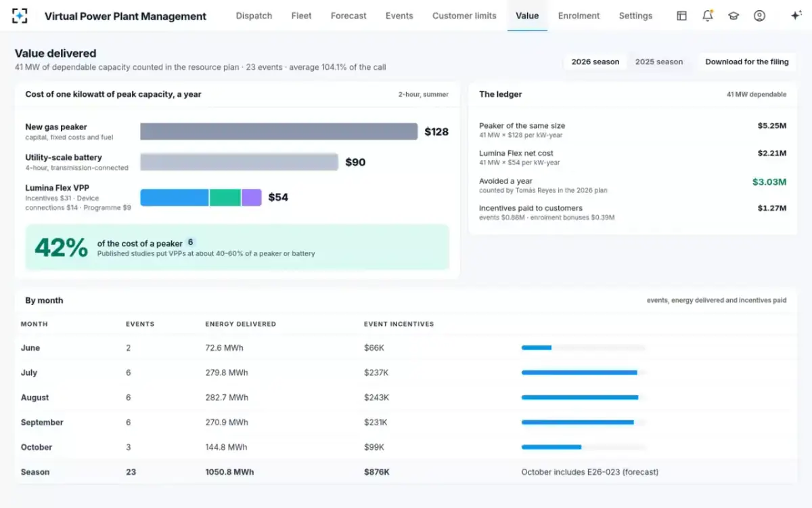
Task: Click the EVENTS column header
Action: (x=140, y=324)
